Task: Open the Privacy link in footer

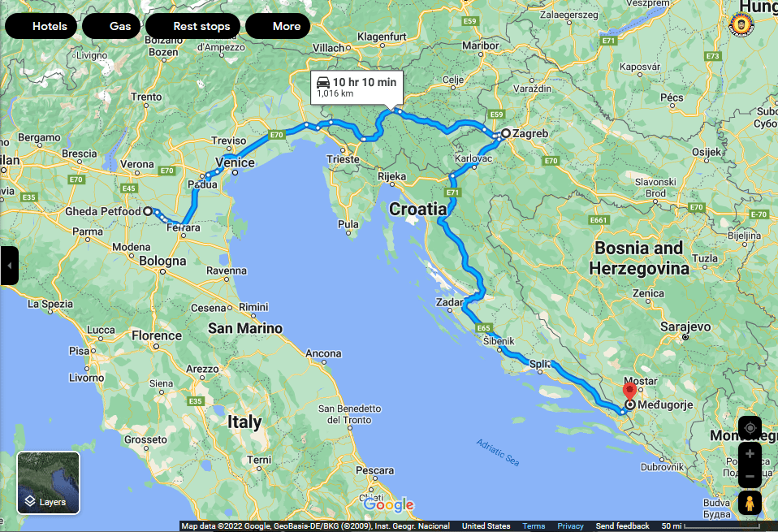Action: (x=570, y=526)
